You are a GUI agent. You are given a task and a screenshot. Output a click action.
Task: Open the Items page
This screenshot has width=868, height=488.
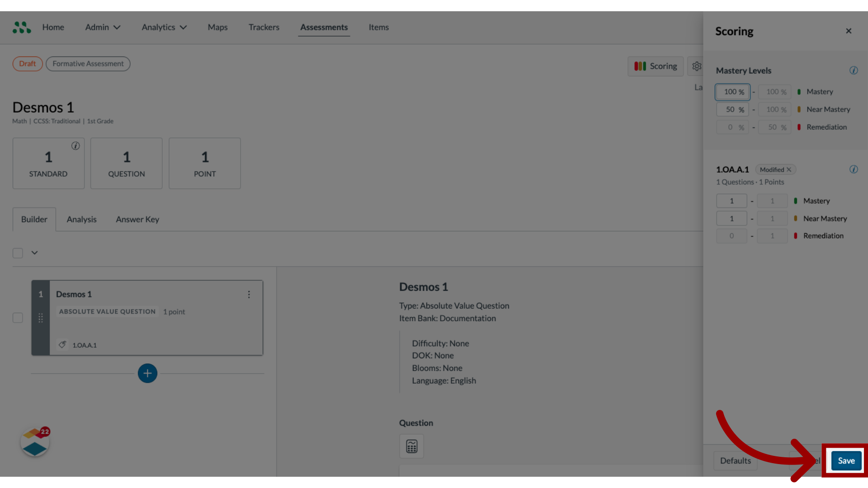point(378,27)
